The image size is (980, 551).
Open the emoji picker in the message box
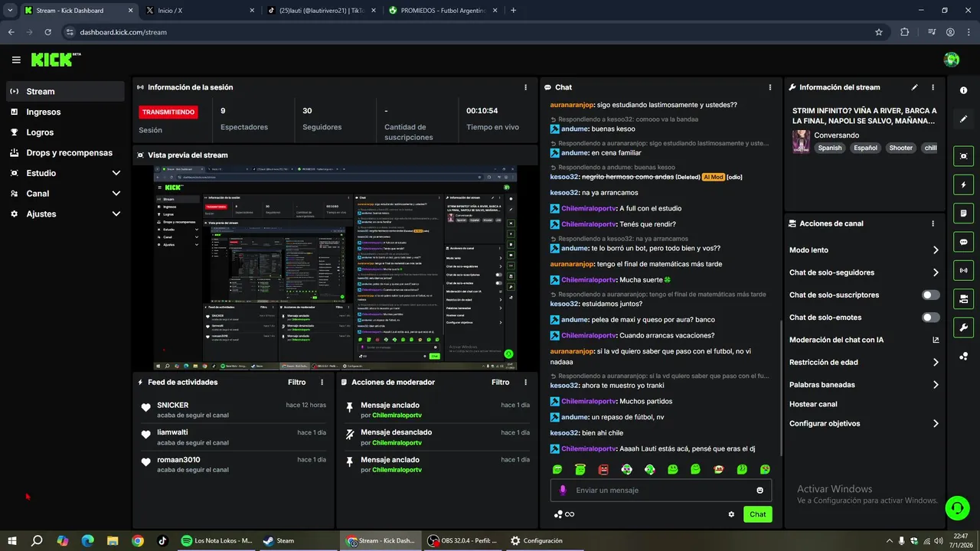[x=760, y=490]
